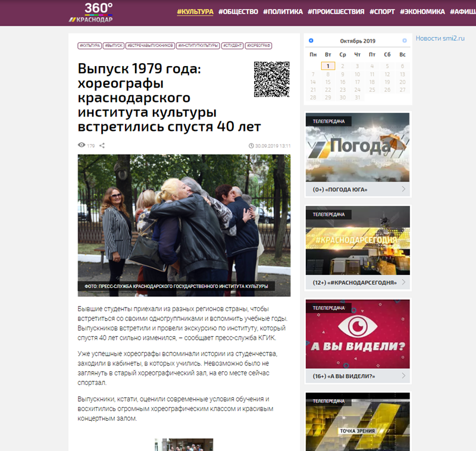Select the #ПРОИСШЕСТВИЯ menu item

click(336, 11)
